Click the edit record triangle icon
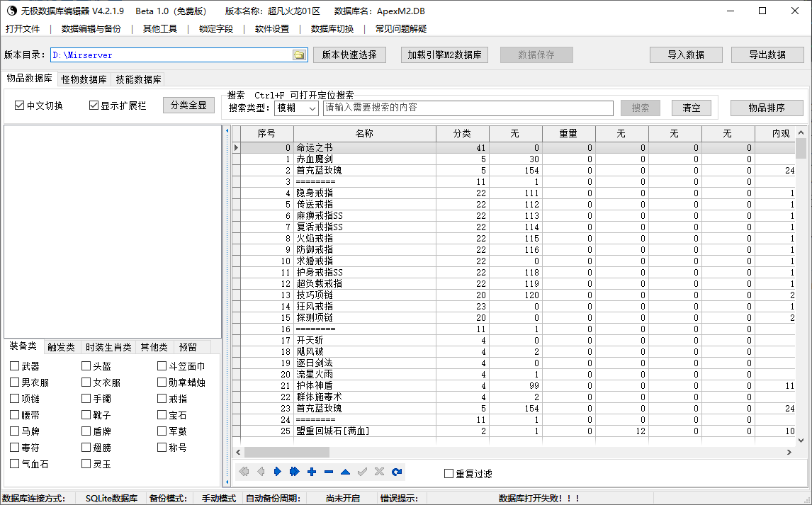812x505 pixels. [345, 471]
